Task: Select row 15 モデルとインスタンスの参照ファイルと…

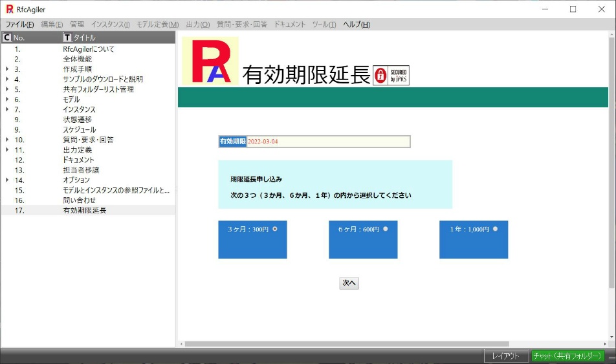Action: tap(88, 190)
